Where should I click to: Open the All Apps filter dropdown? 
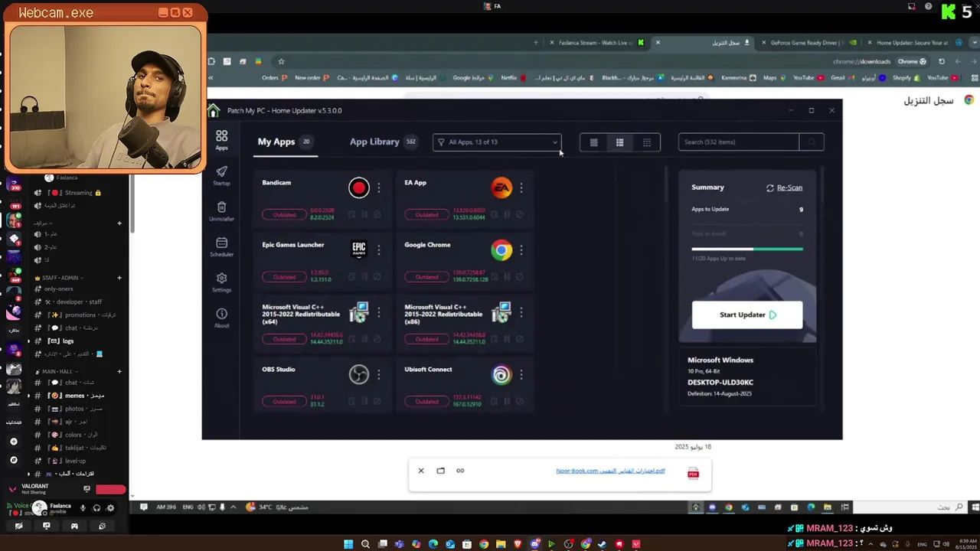(497, 142)
